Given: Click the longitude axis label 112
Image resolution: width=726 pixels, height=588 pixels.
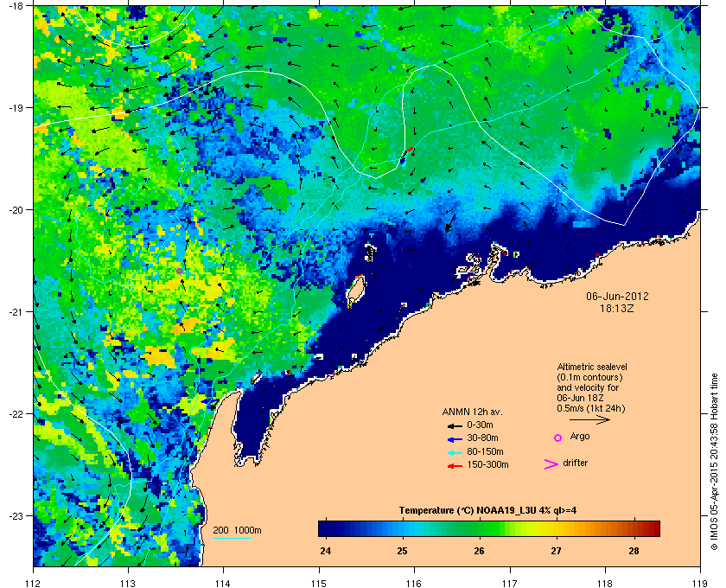Looking at the screenshot, I should 34,583.
